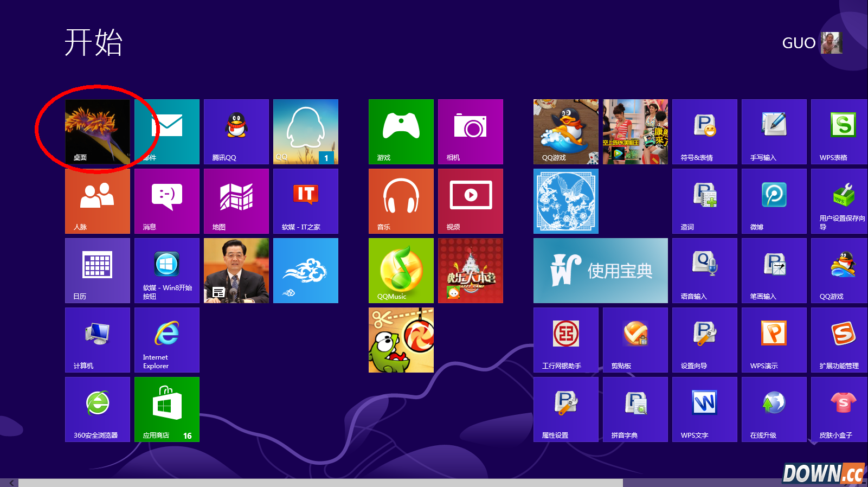
Task: Open the news photo tile
Action: click(x=236, y=271)
